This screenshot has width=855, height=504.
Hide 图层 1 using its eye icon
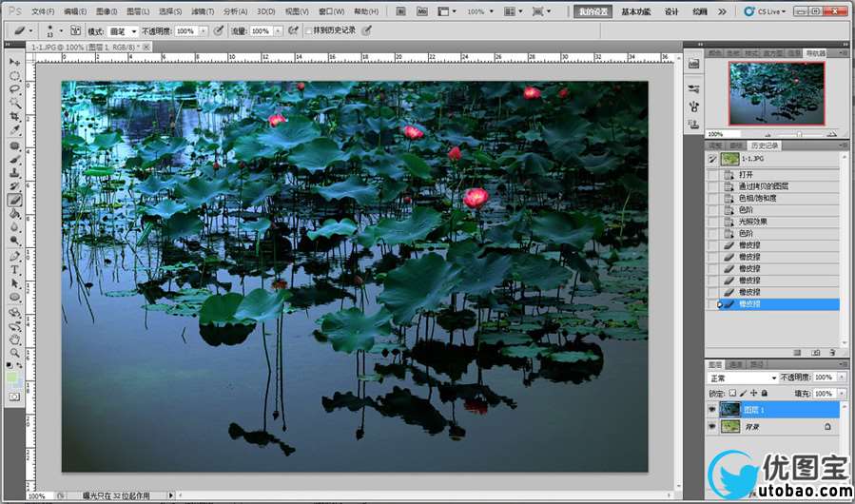tap(713, 409)
